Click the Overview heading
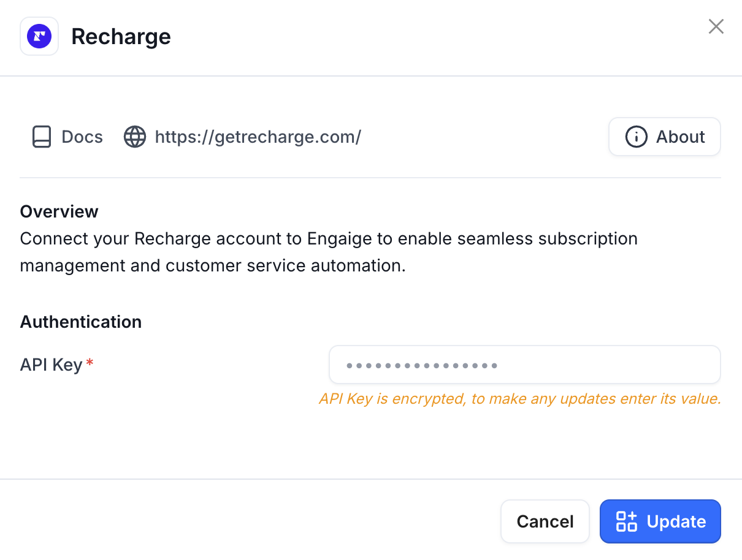Image resolution: width=742 pixels, height=560 pixels. pyautogui.click(x=59, y=211)
